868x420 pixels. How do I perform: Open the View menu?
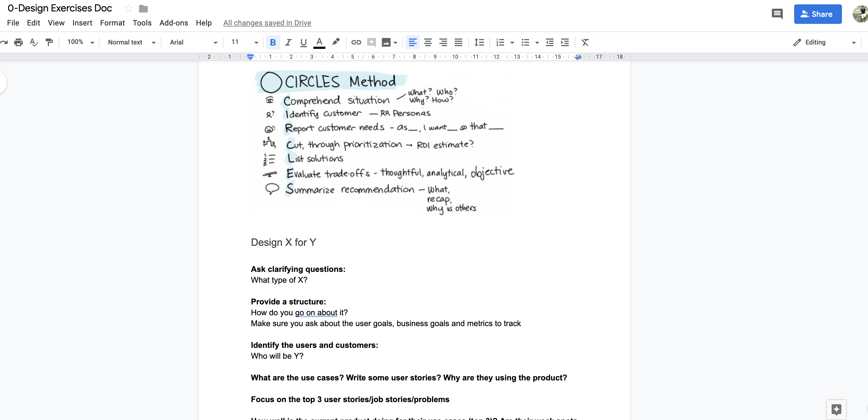[x=56, y=23]
